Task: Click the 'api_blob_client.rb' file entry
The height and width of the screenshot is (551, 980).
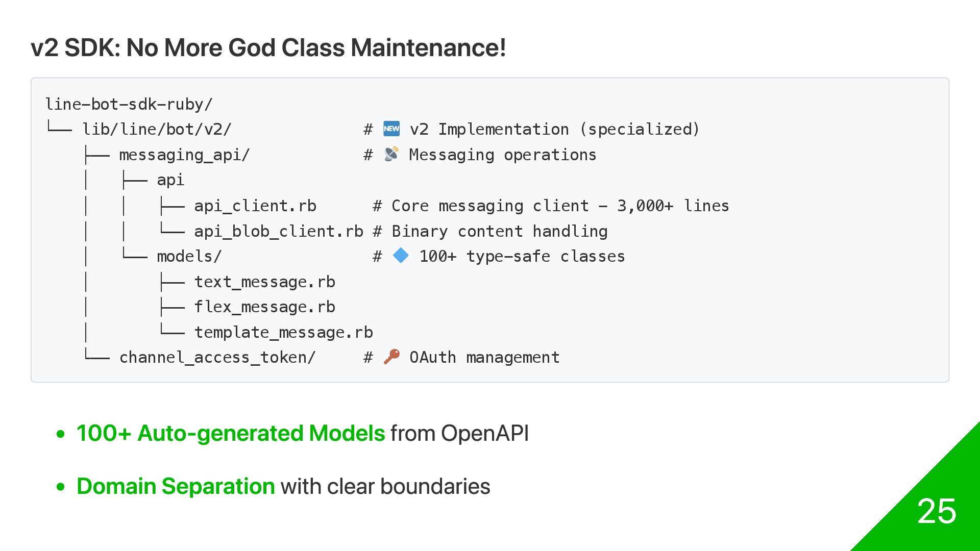Action: pyautogui.click(x=279, y=231)
